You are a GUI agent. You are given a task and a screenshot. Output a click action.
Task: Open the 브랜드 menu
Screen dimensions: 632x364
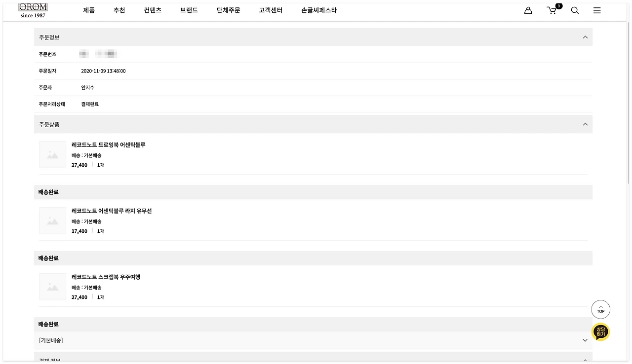coord(189,10)
